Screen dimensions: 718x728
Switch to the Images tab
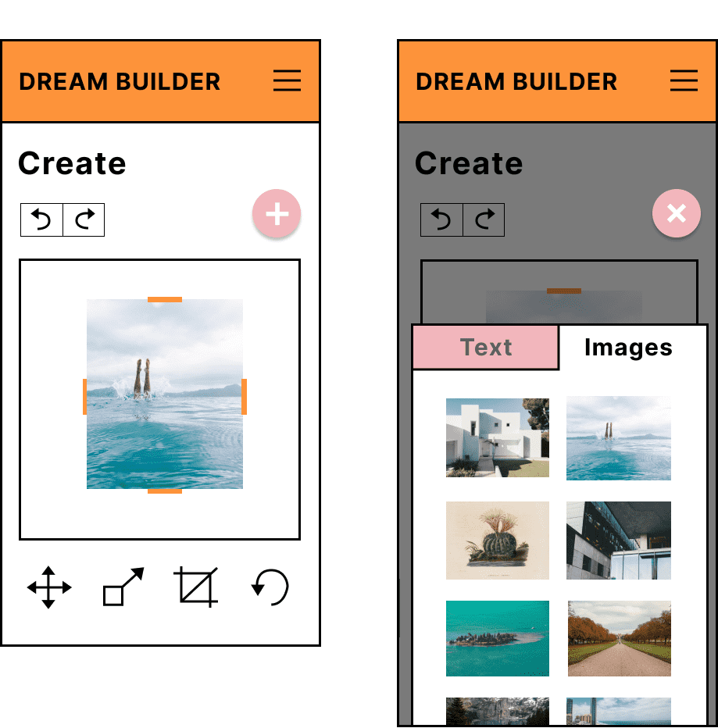(x=628, y=348)
